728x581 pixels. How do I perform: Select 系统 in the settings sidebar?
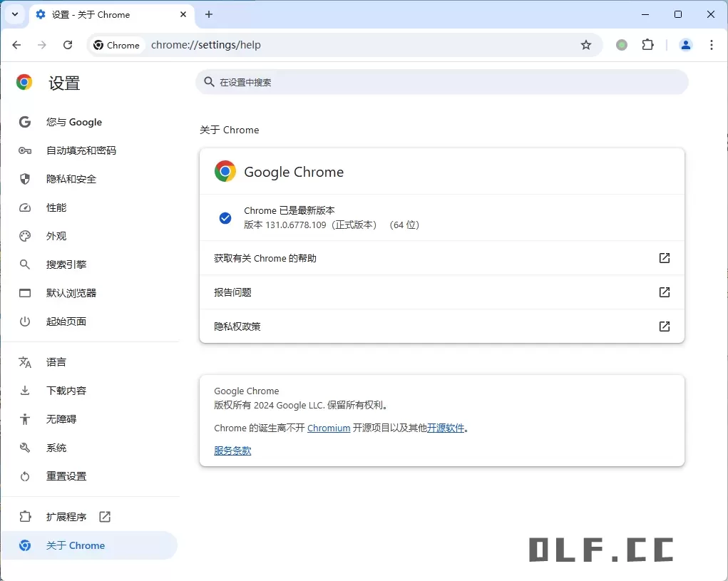point(56,448)
